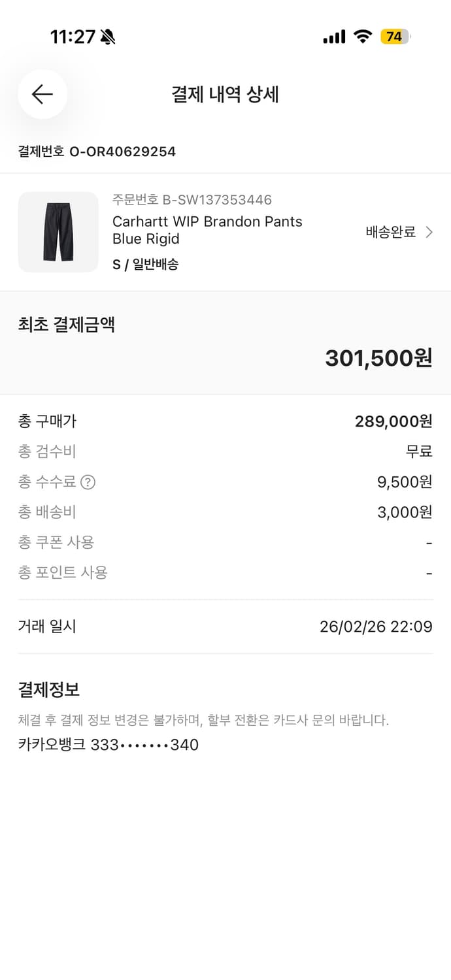Tap the cellular signal icon
451x980 pixels.
point(333,37)
